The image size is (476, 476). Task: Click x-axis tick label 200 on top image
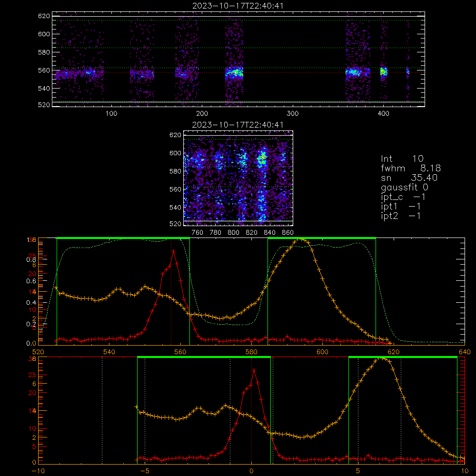point(202,114)
